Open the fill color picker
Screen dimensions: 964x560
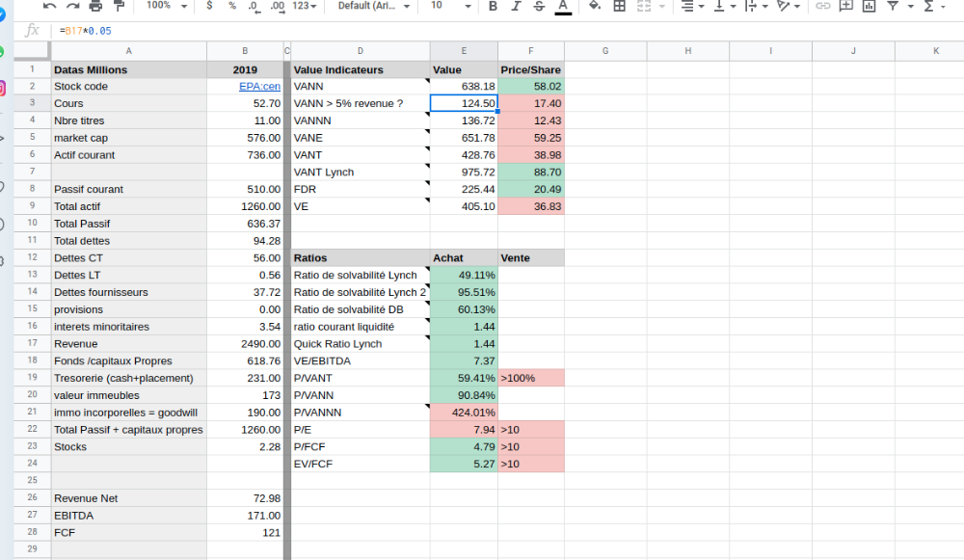coord(595,6)
